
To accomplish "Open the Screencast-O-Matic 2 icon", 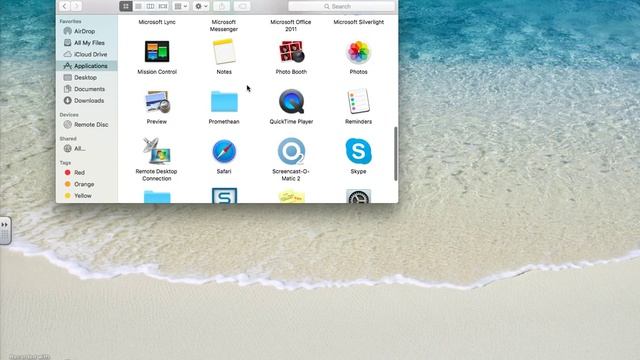I will click(291, 151).
